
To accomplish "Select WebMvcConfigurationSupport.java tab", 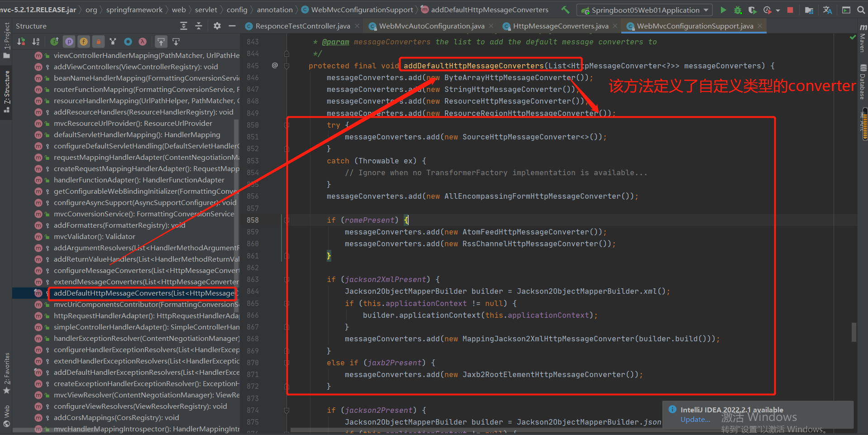I will [695, 26].
